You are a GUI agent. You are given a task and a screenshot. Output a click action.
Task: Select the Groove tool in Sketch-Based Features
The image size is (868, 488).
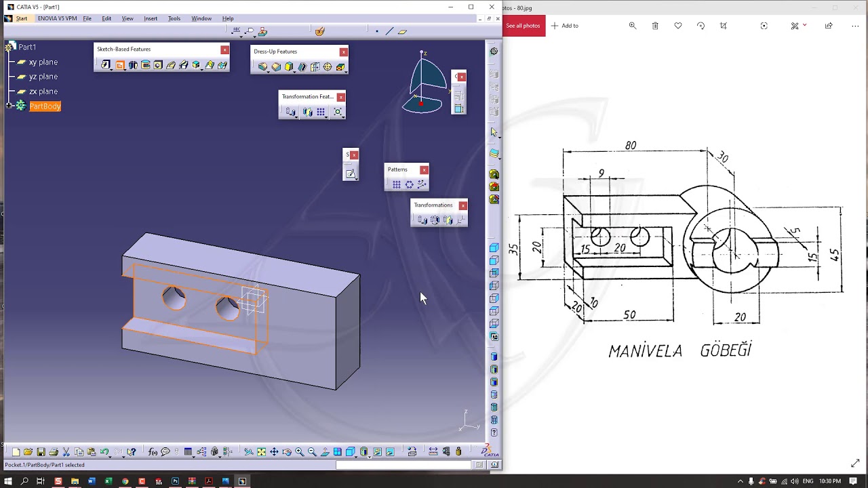146,65
